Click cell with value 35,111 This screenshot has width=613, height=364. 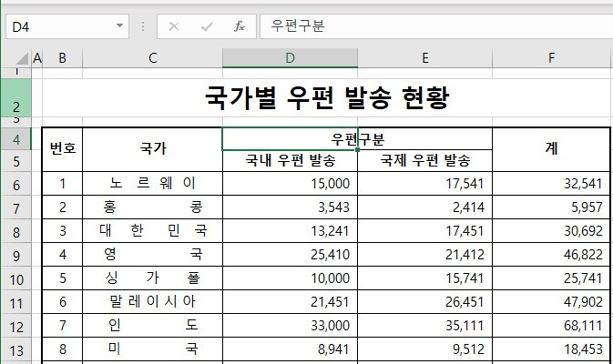[425, 326]
